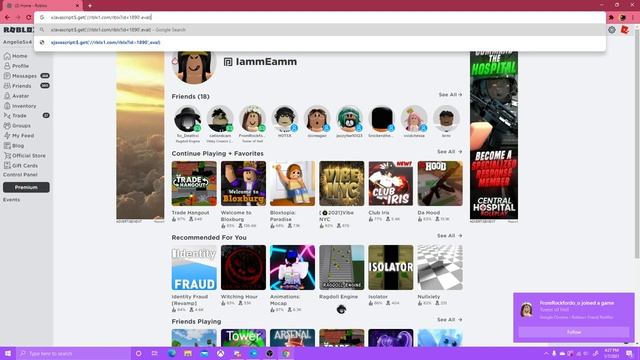The image size is (640, 360).
Task: Open Witching Hour game tile
Action: (243, 267)
